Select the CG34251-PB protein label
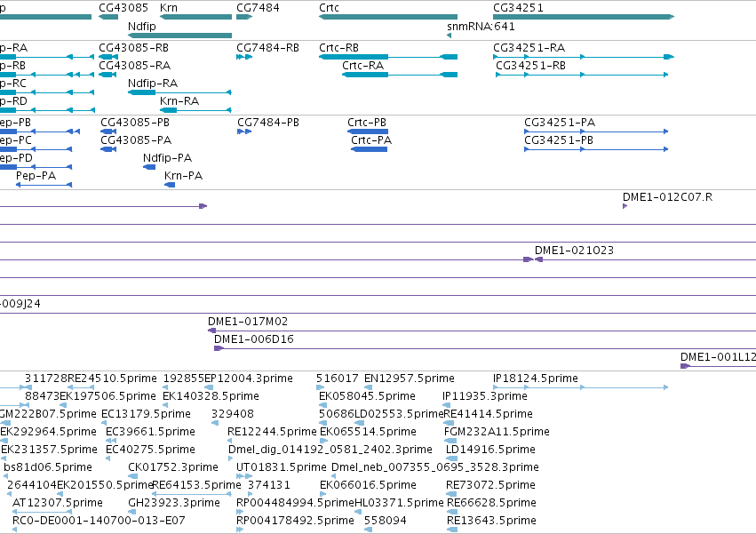 tap(558, 140)
